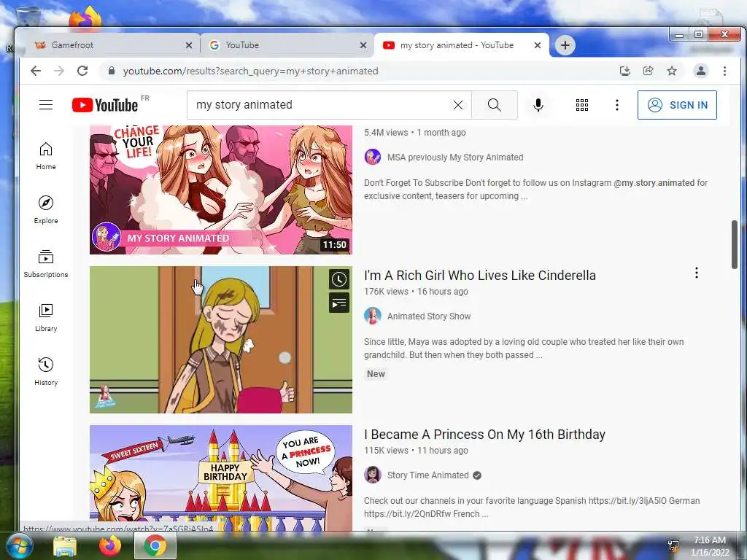
Task: Click the 176K views text
Action: coord(387,292)
